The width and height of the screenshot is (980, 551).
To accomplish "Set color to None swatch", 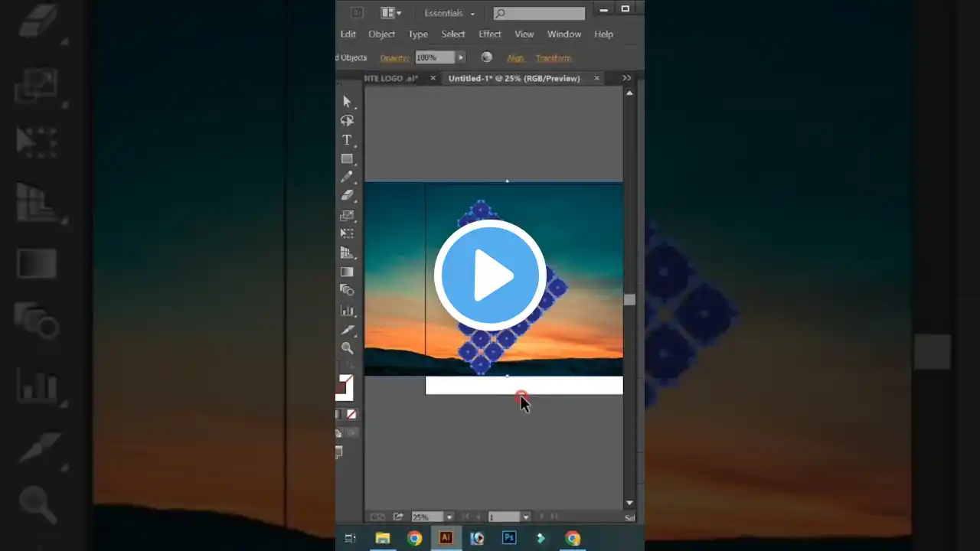I will [351, 414].
